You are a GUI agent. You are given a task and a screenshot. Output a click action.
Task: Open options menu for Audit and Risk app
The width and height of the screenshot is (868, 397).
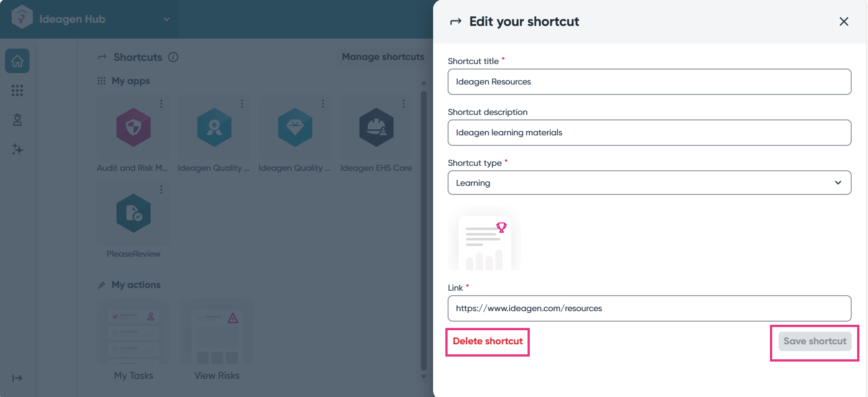[x=161, y=104]
